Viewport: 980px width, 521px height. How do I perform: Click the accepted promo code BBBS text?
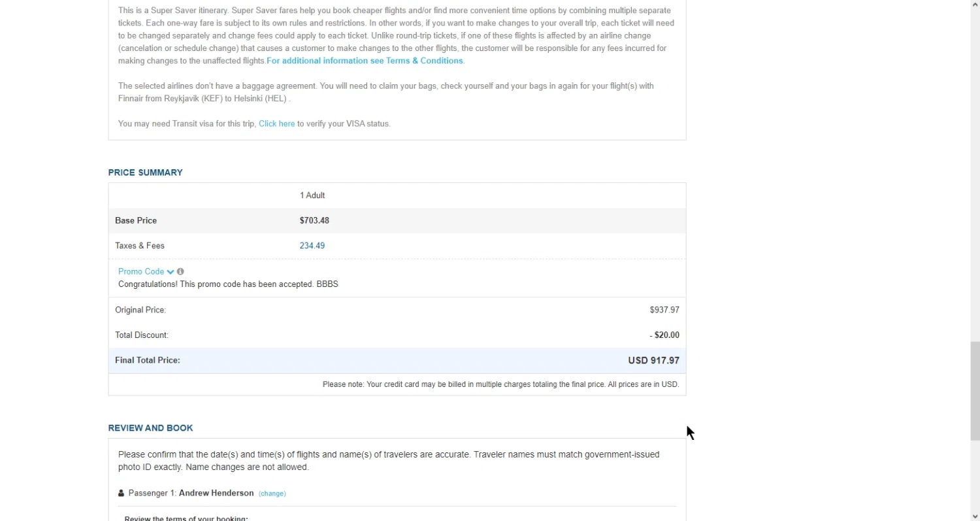point(327,284)
